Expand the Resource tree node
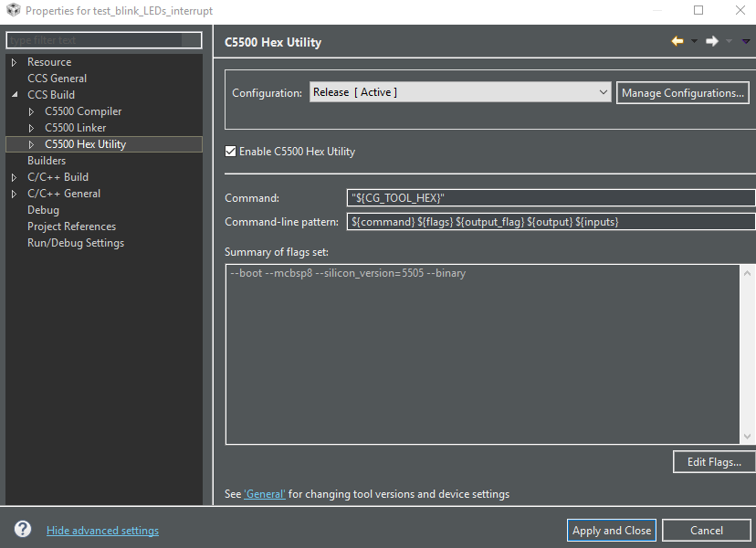The width and height of the screenshot is (756, 548). point(14,62)
